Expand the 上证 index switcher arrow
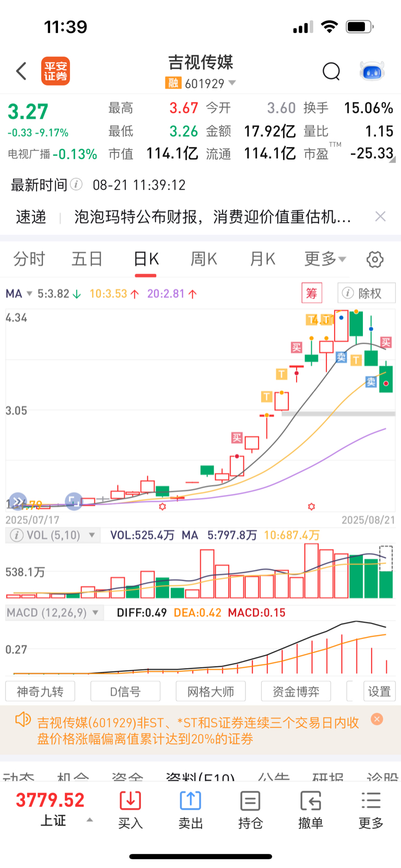Viewport: 401px width, 868px height. (90, 820)
